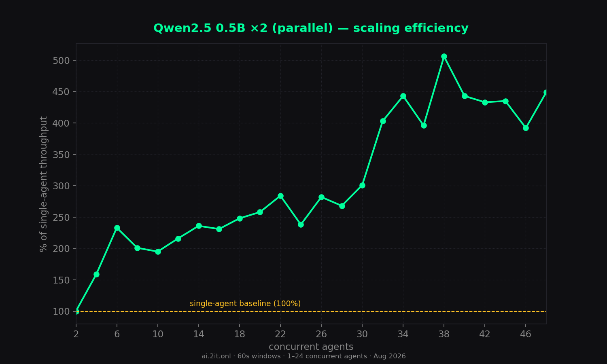607x364 pixels.
Task: Select the x-axis tick label '34'
Action: (403, 334)
